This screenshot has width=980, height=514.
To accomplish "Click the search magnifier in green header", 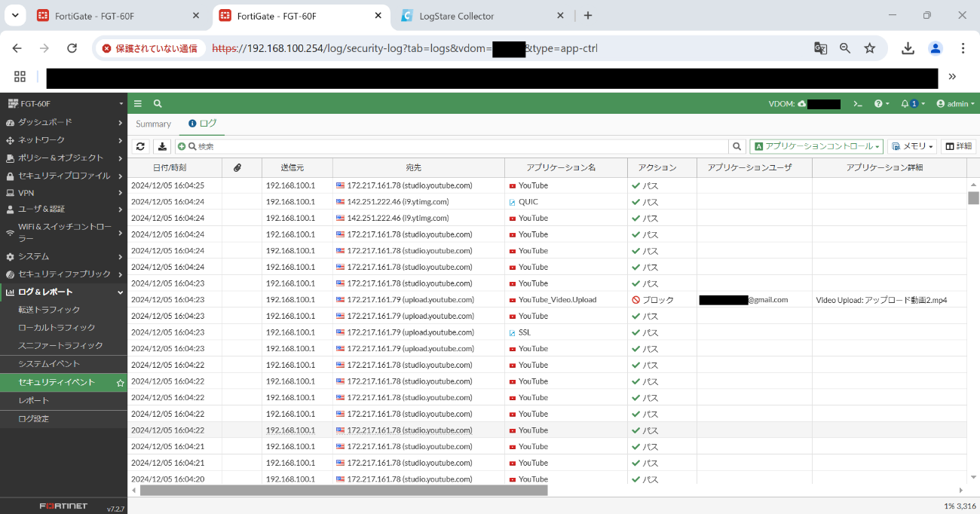I will coord(158,104).
